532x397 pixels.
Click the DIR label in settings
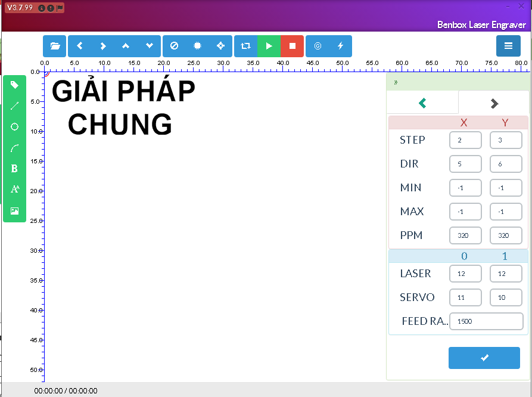(x=409, y=164)
